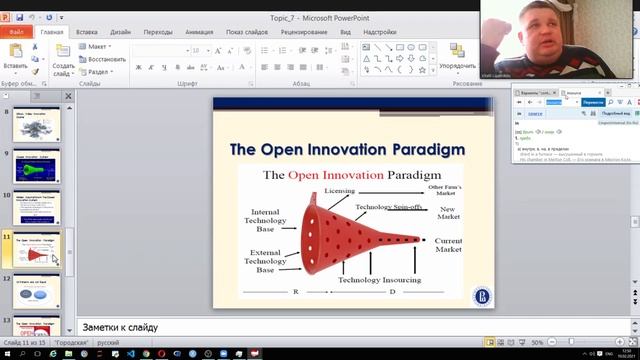Image resolution: width=640 pixels, height=360 pixels.
Task: Open the Раздел section dropdown
Action: click(x=96, y=72)
